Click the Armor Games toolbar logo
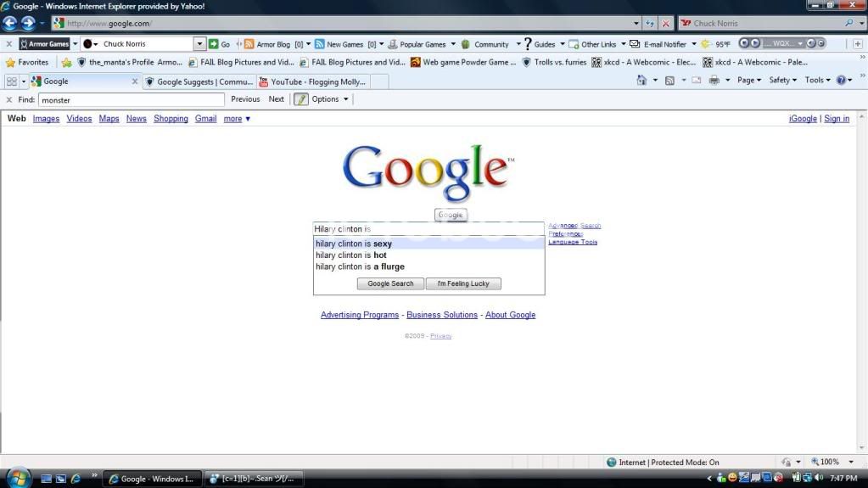The height and width of the screenshot is (488, 868). (x=44, y=44)
